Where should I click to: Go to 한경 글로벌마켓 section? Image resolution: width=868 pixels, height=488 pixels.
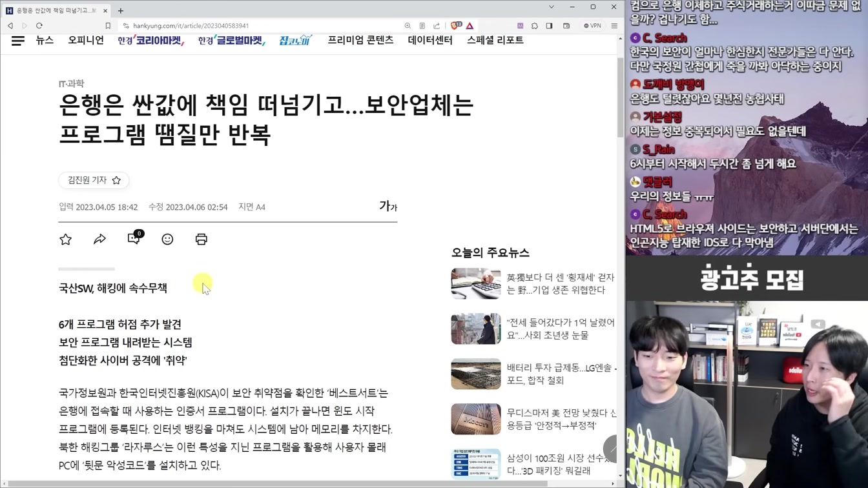(232, 40)
